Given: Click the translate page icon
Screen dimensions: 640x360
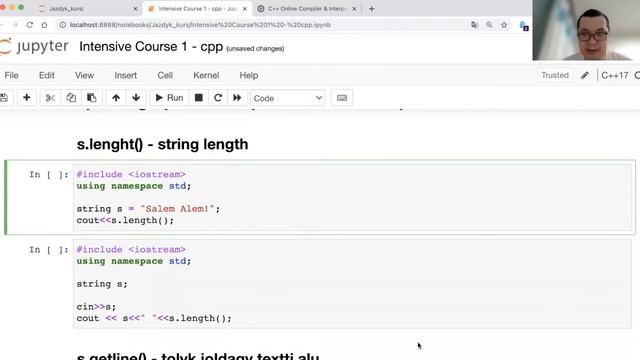Looking at the screenshot, I should click(x=474, y=25).
